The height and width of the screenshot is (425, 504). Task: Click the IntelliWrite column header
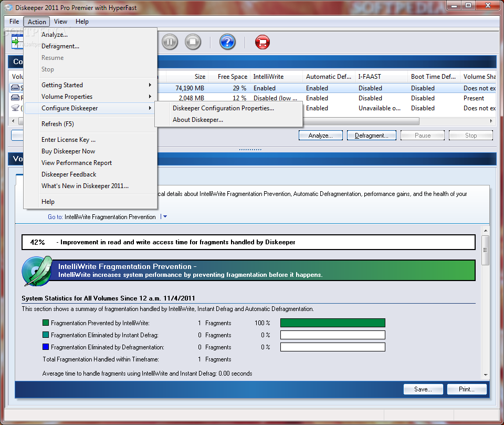pyautogui.click(x=276, y=77)
